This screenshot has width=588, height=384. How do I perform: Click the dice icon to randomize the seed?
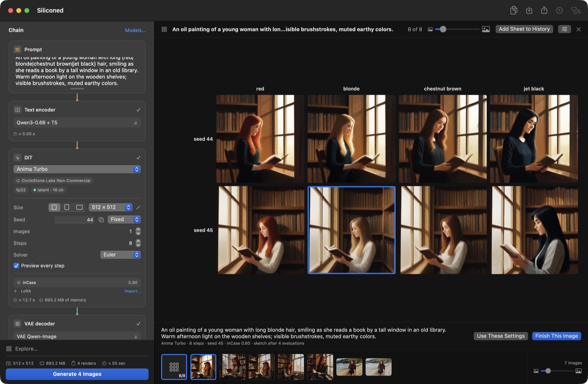coord(101,220)
